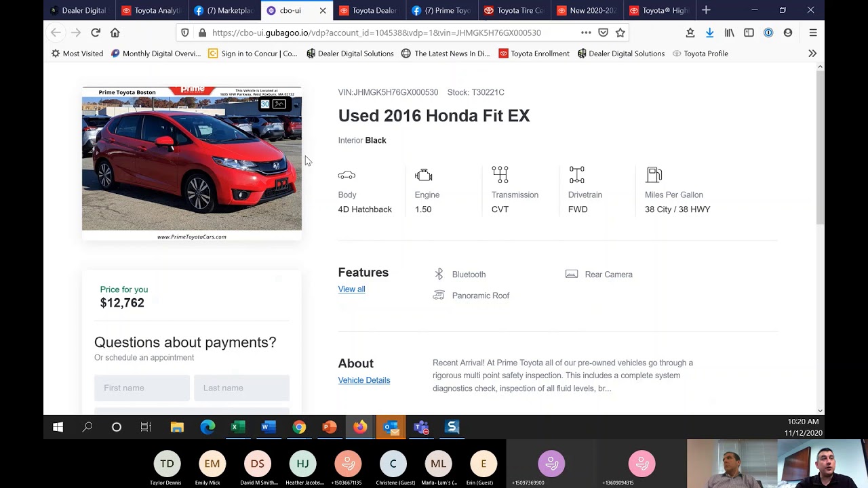The image size is (868, 488).
Task: Click the site padlock icon
Action: pos(202,33)
